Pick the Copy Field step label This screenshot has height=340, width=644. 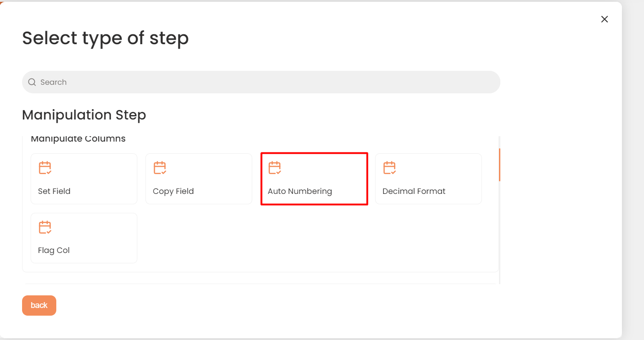pyautogui.click(x=173, y=191)
